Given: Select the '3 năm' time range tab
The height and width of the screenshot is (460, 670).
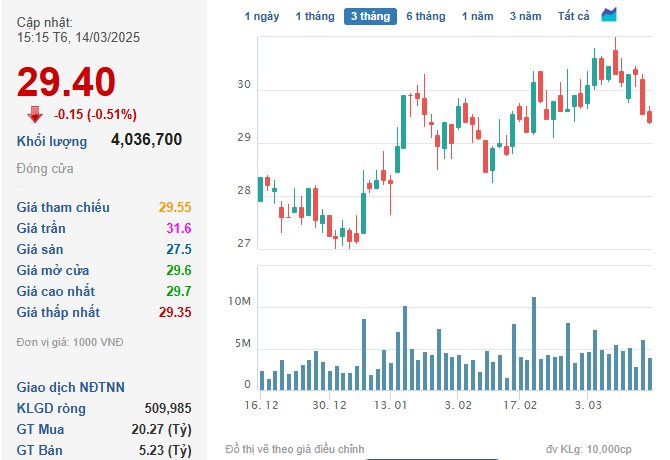Looking at the screenshot, I should click(526, 16).
